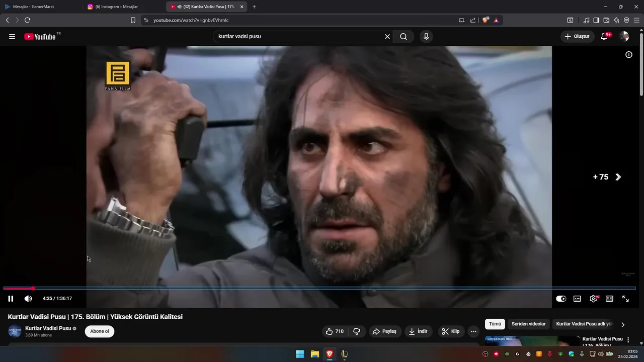Start voice search with microphone
This screenshot has height=362, width=644.
pos(426,37)
